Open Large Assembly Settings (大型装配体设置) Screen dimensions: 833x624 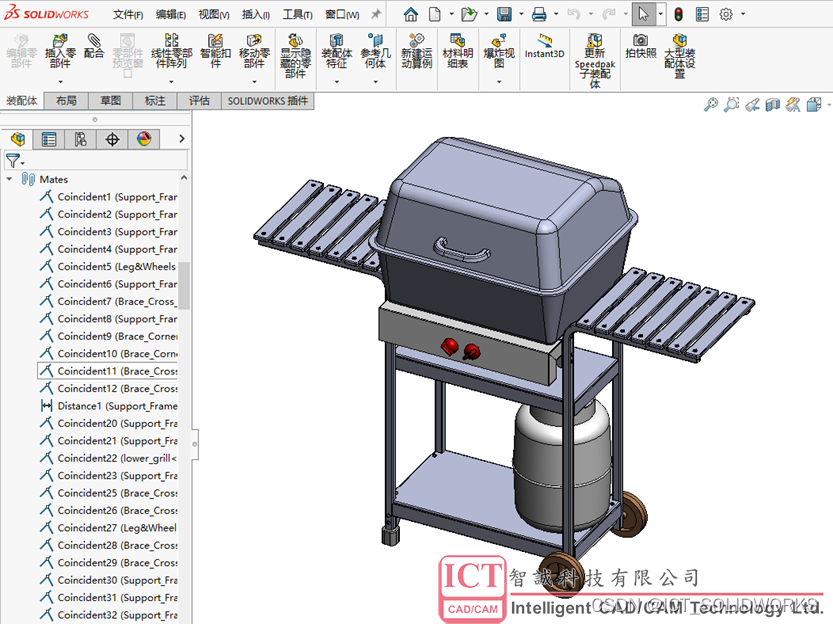tap(679, 56)
